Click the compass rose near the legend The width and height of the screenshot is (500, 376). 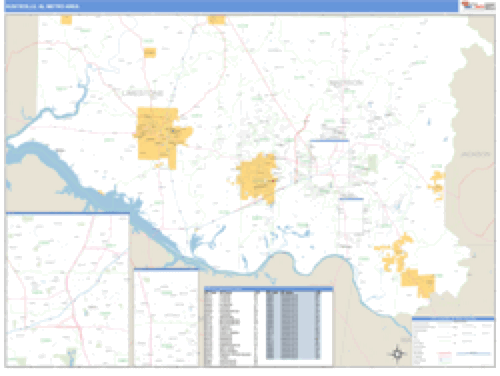(x=397, y=353)
